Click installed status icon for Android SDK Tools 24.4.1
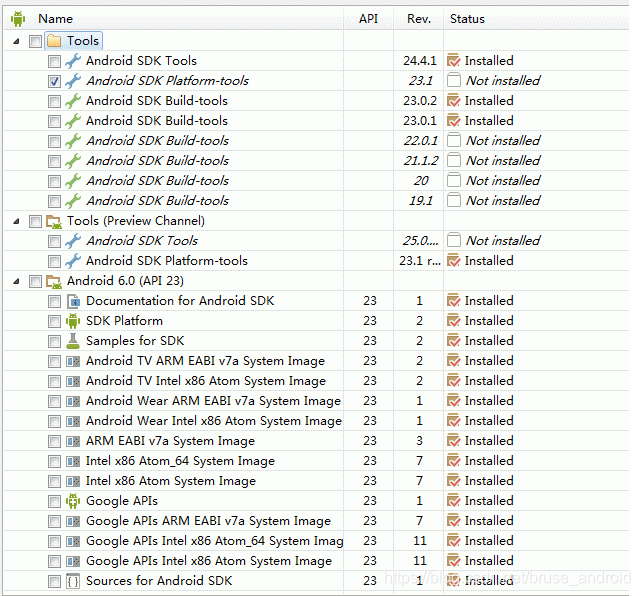The width and height of the screenshot is (640, 596). pos(453,61)
